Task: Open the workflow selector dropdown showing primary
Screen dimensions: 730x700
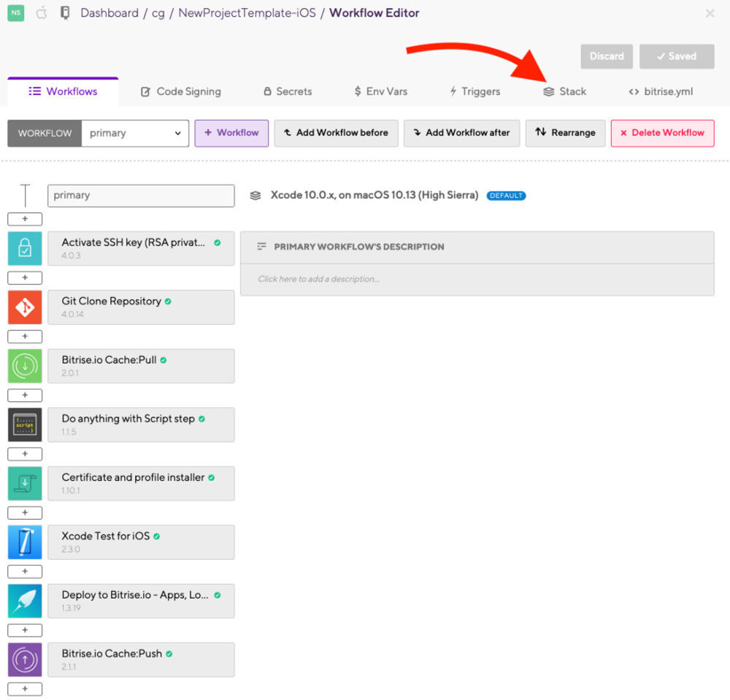Action: pos(135,133)
